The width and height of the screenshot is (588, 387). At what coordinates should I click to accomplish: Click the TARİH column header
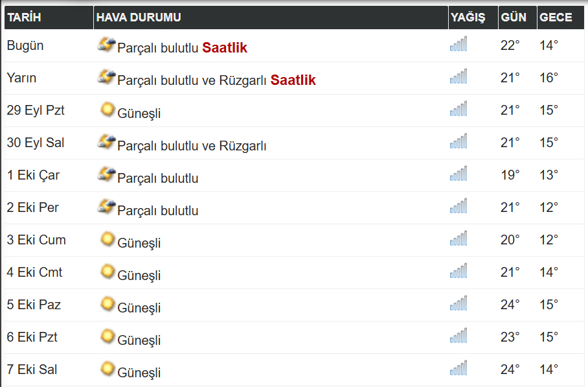(x=49, y=18)
